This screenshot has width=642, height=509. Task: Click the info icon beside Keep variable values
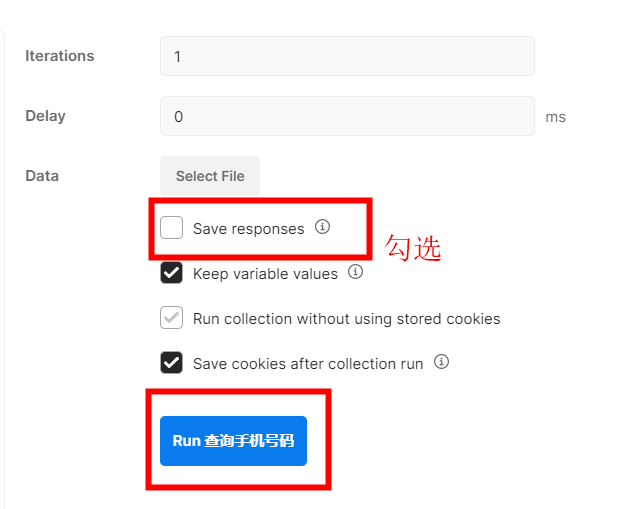pyautogui.click(x=355, y=272)
